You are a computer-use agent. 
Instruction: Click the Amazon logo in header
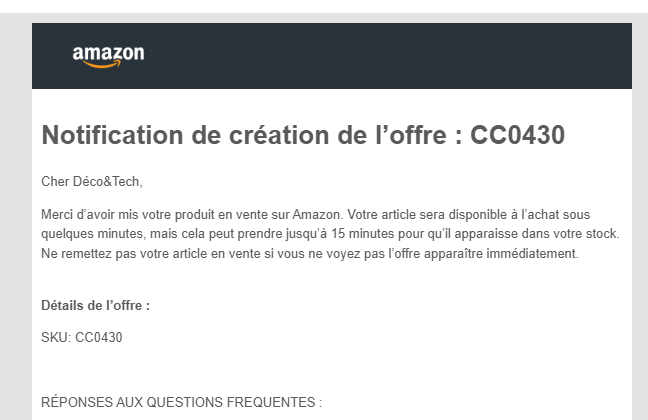[109, 56]
